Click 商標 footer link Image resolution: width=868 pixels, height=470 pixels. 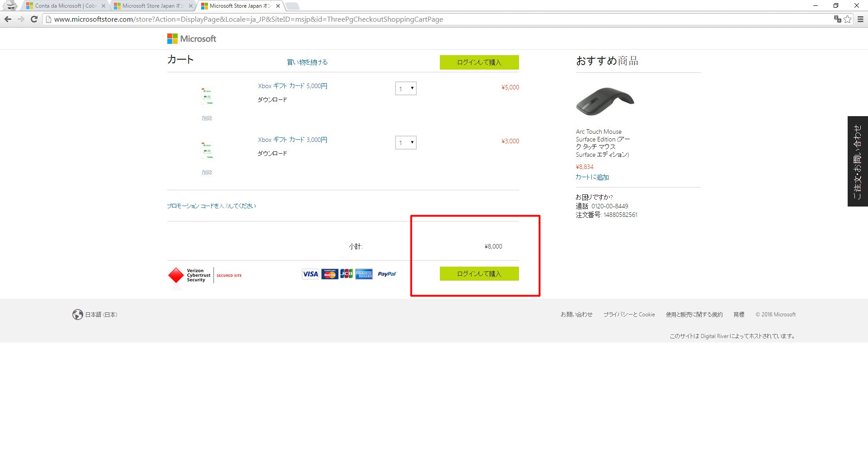(x=739, y=315)
